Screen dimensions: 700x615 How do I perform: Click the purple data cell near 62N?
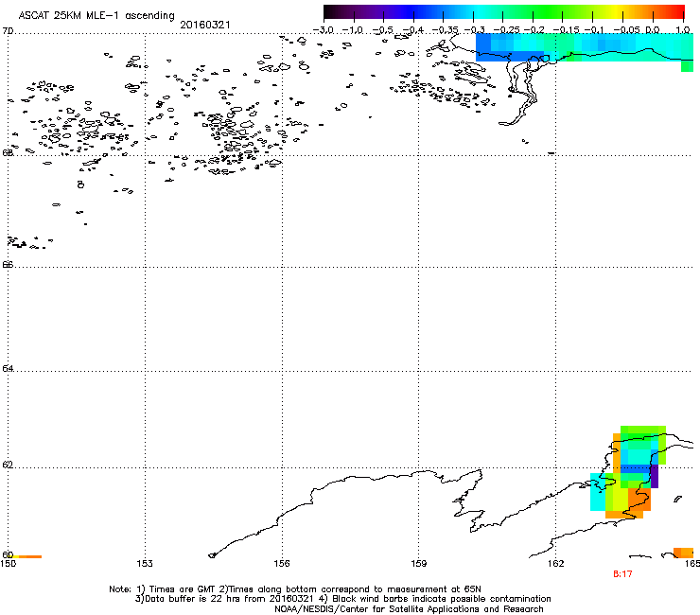[x=655, y=477]
